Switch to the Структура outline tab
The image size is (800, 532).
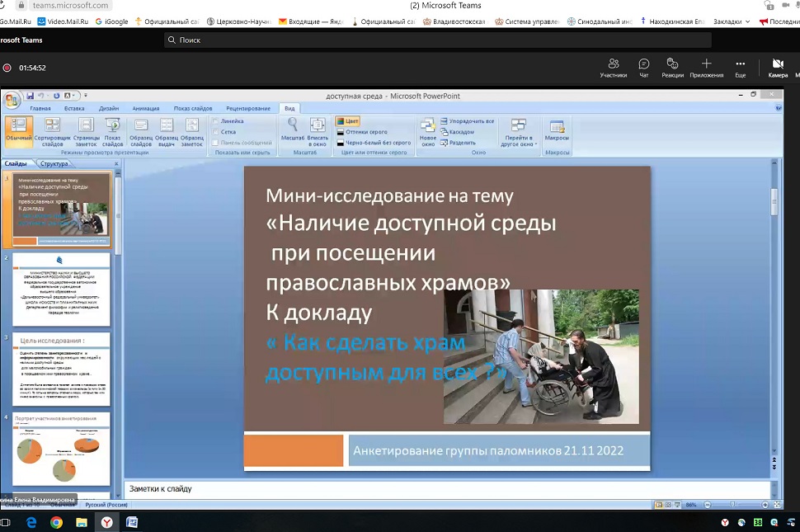coord(54,163)
